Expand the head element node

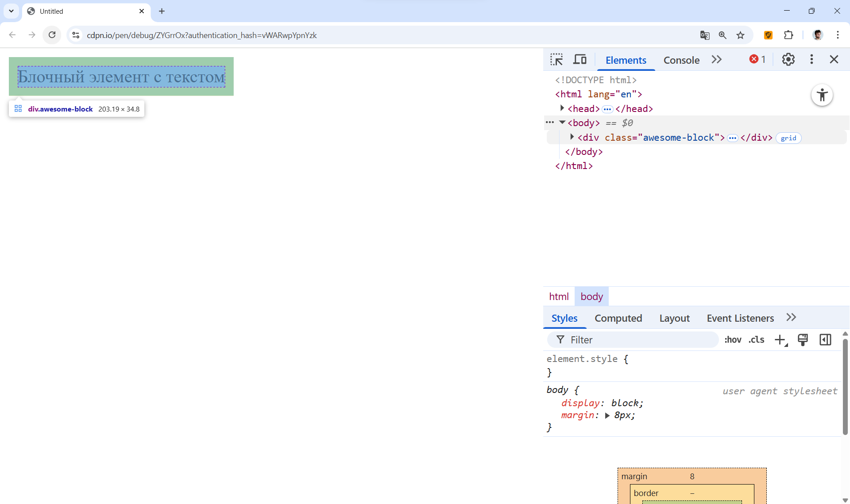coord(562,108)
